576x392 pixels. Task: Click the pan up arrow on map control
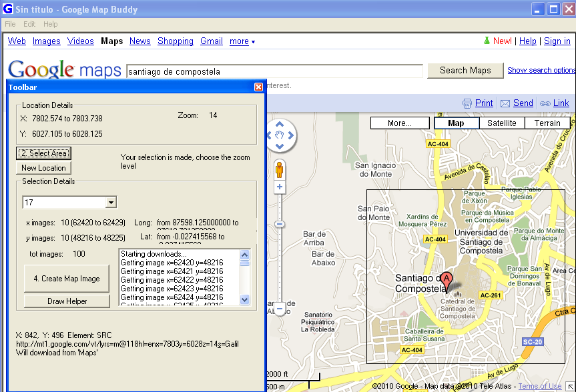280,125
